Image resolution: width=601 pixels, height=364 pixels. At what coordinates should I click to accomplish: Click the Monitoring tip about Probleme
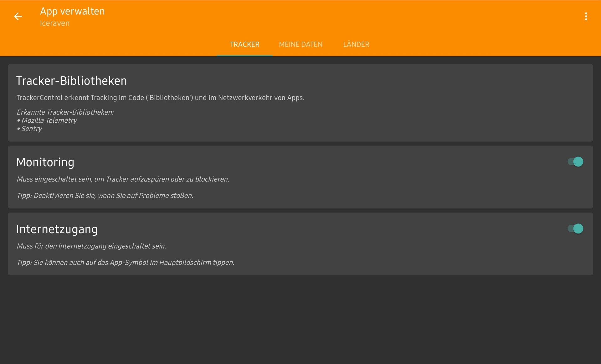point(105,196)
